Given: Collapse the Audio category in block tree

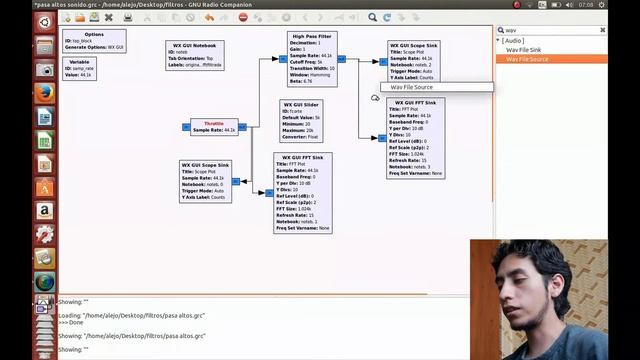Looking at the screenshot, I should (x=498, y=40).
